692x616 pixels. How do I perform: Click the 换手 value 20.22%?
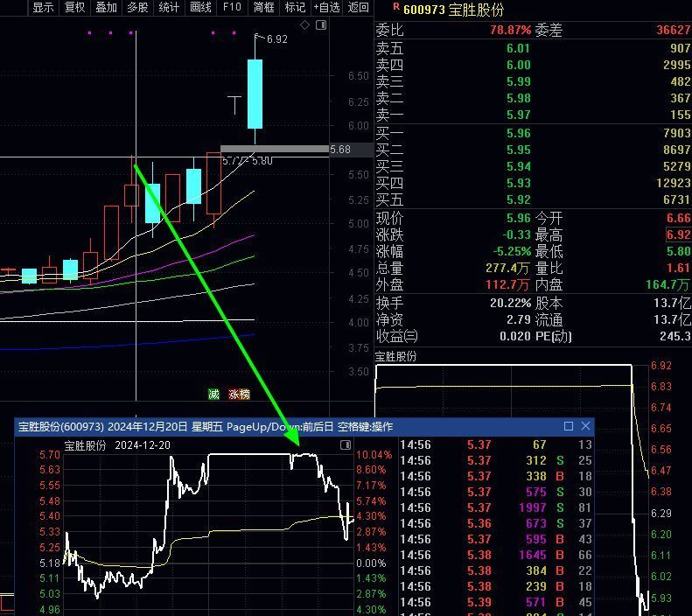point(510,303)
